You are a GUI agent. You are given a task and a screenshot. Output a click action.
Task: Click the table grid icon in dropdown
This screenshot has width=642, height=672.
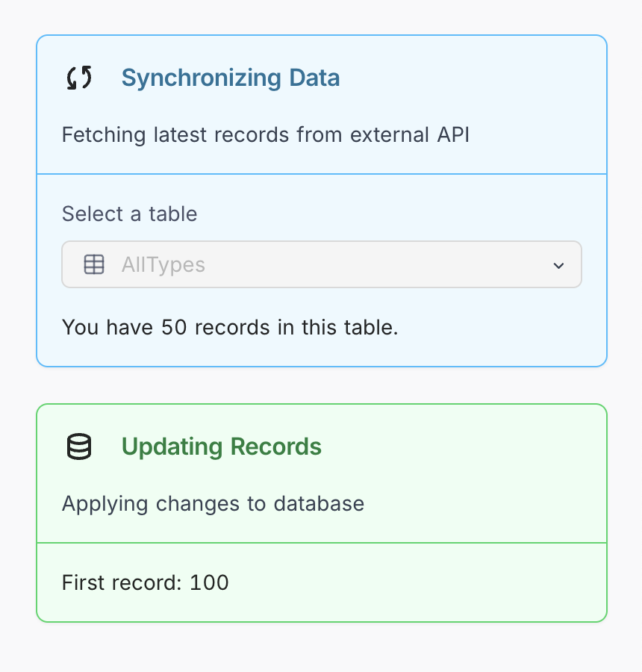(94, 264)
